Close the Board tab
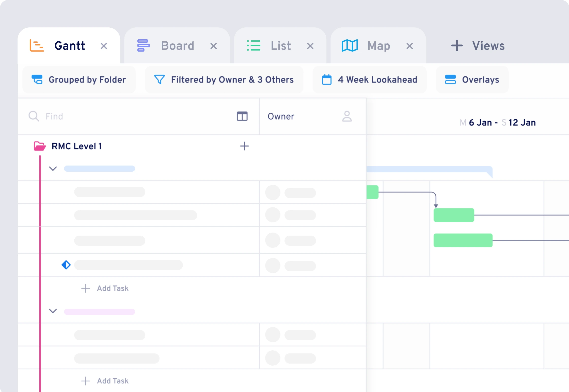This screenshot has width=569, height=392. coord(214,46)
